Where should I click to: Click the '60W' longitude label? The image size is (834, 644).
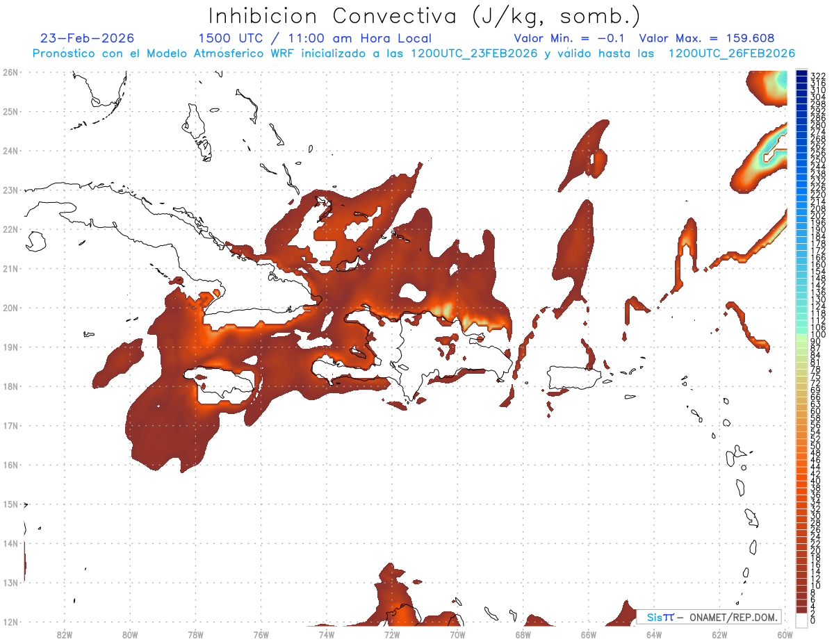click(785, 634)
